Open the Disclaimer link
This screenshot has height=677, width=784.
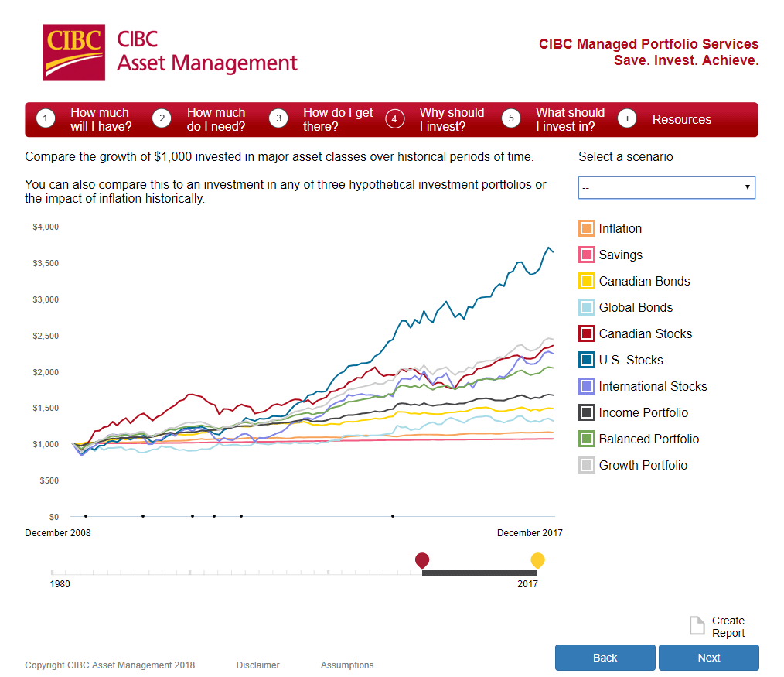(x=258, y=665)
